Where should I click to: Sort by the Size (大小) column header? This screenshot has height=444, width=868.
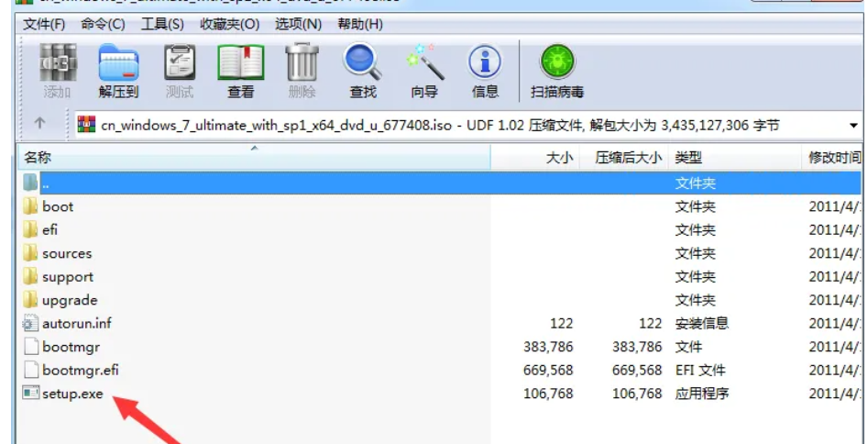click(x=535, y=158)
